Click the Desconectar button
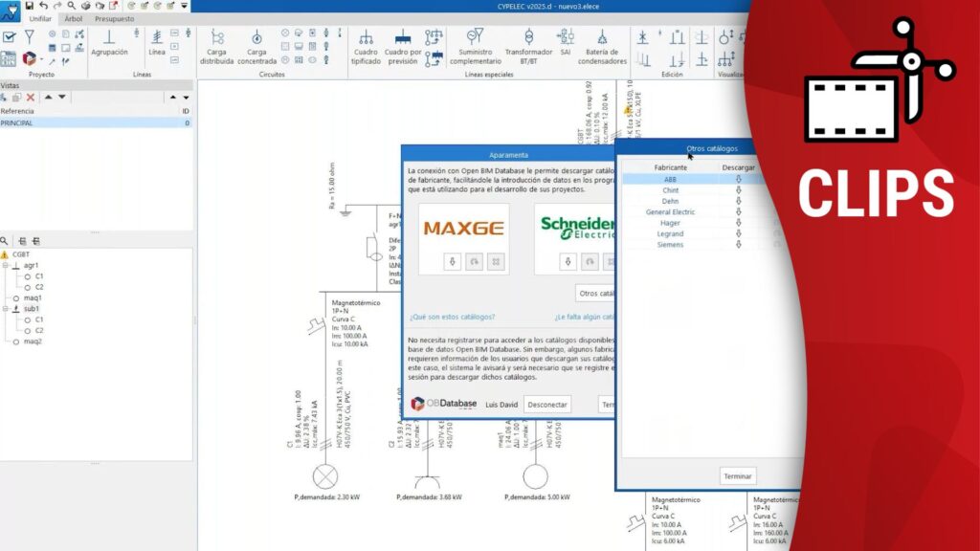The width and height of the screenshot is (980, 551). pyautogui.click(x=547, y=404)
